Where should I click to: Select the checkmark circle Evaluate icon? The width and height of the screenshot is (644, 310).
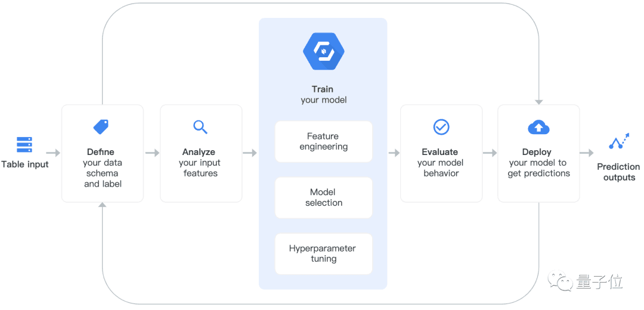(441, 127)
